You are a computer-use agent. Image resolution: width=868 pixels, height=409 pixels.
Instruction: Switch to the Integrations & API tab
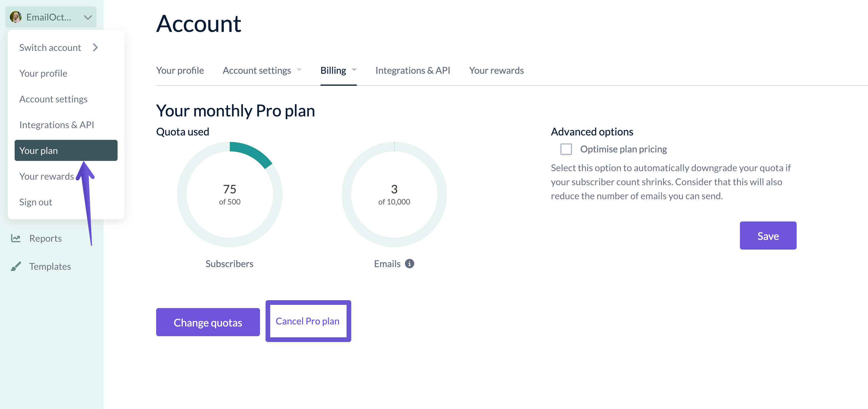click(x=412, y=71)
